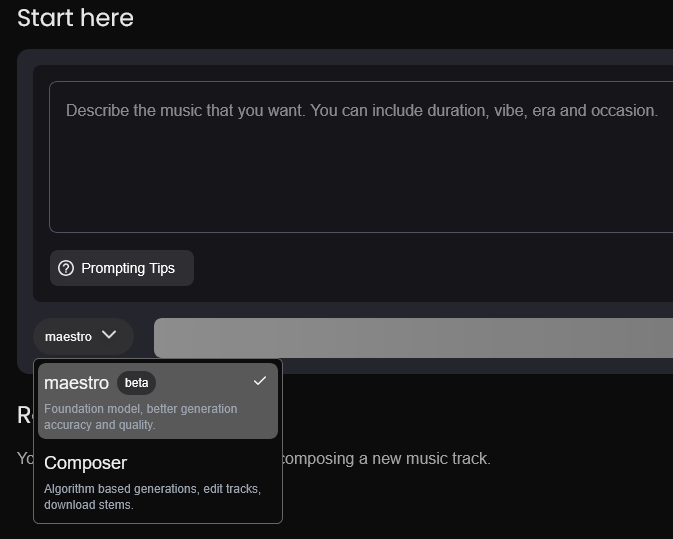Click the "Describe the music that you want" placeholder

(x=361, y=110)
